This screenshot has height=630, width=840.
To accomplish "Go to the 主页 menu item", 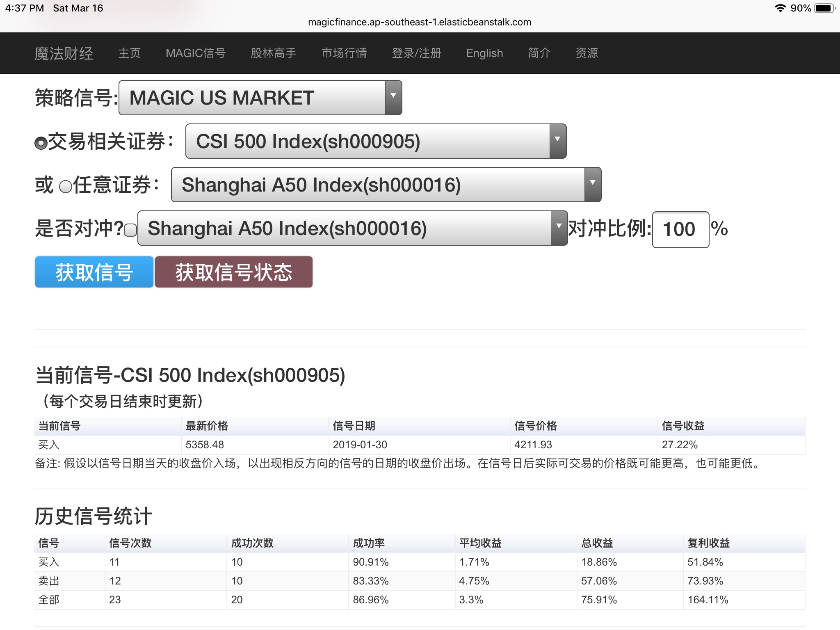I will click(x=130, y=53).
